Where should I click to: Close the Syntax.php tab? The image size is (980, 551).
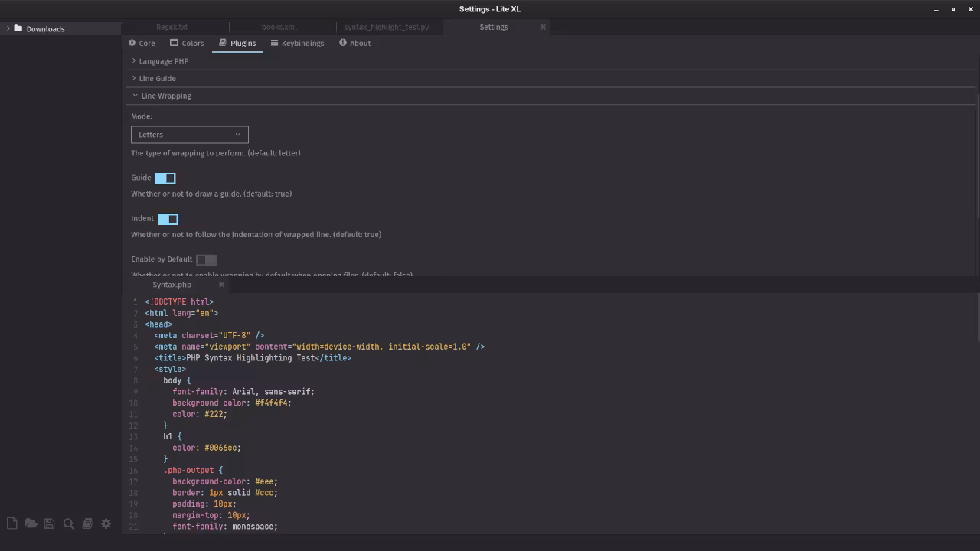coord(221,285)
